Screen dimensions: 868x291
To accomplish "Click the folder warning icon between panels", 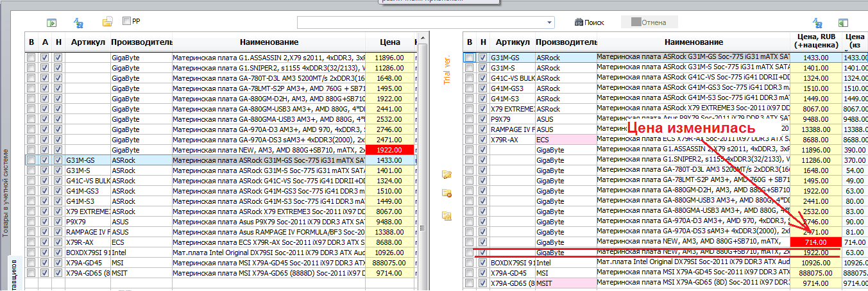I will coord(447,215).
